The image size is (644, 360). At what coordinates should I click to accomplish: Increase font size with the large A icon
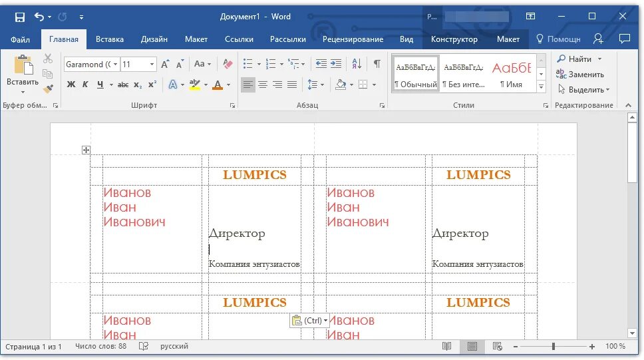tap(165, 64)
